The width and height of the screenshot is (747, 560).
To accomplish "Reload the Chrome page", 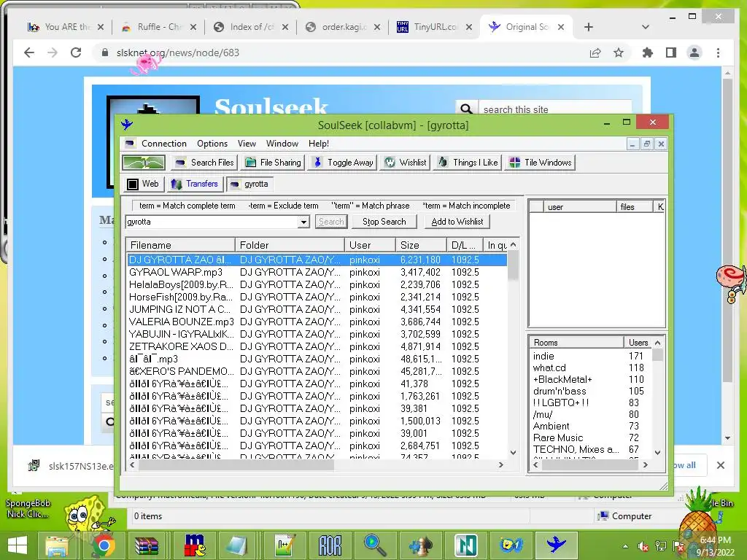I will (x=76, y=52).
